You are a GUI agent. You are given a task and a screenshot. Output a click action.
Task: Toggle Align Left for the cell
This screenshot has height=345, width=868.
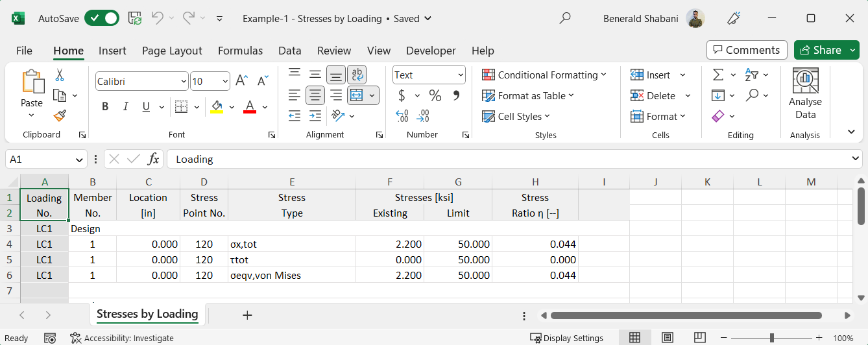(295, 95)
